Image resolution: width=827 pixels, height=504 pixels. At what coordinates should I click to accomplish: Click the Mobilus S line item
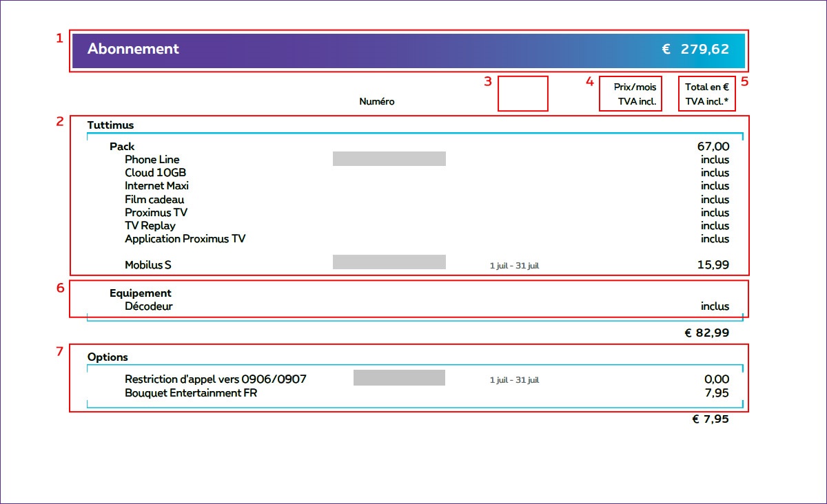(x=148, y=265)
